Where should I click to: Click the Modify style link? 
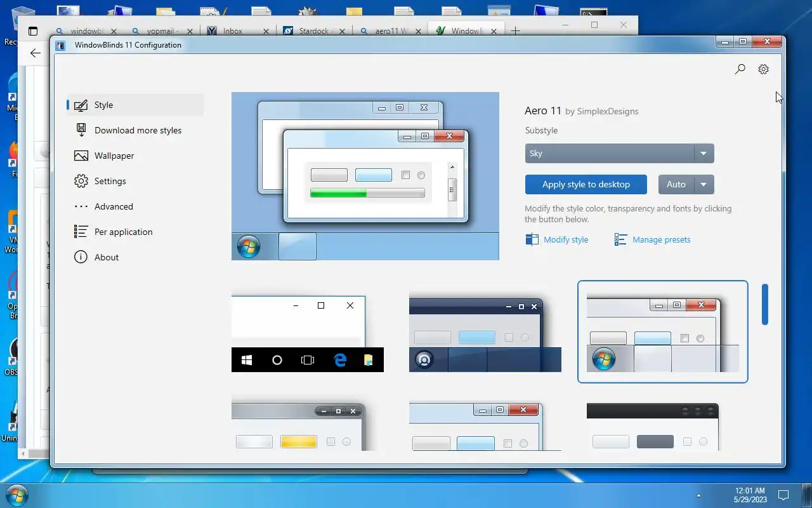click(557, 239)
